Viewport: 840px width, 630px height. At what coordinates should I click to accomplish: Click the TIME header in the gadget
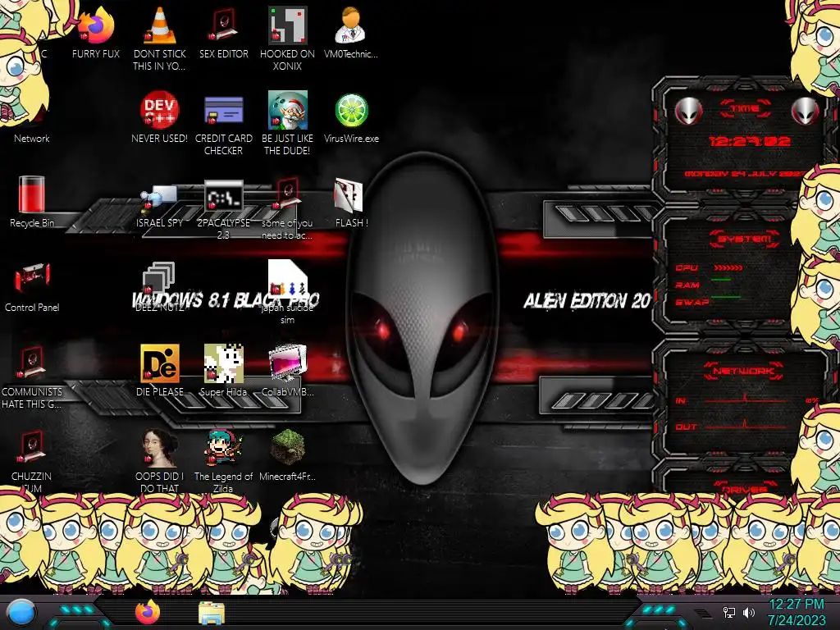(x=745, y=108)
